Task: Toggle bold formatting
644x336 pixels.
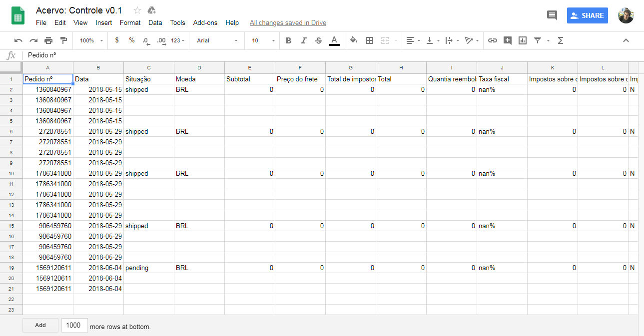Action: [x=288, y=40]
